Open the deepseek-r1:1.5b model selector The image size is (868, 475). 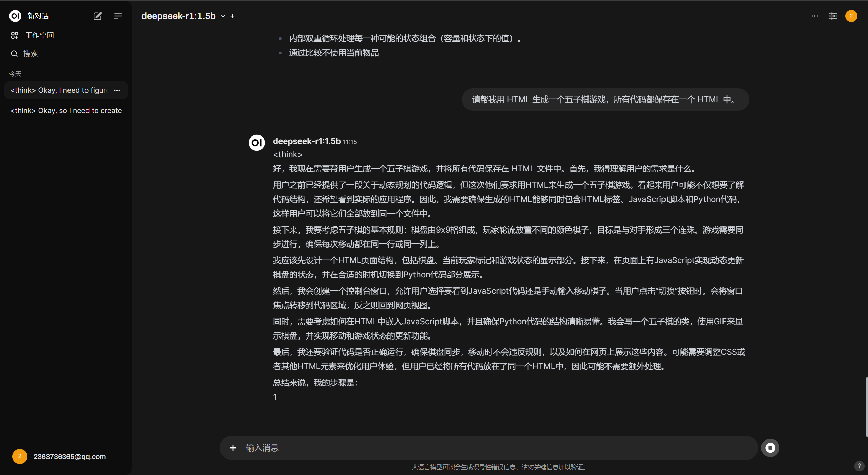pyautogui.click(x=178, y=16)
